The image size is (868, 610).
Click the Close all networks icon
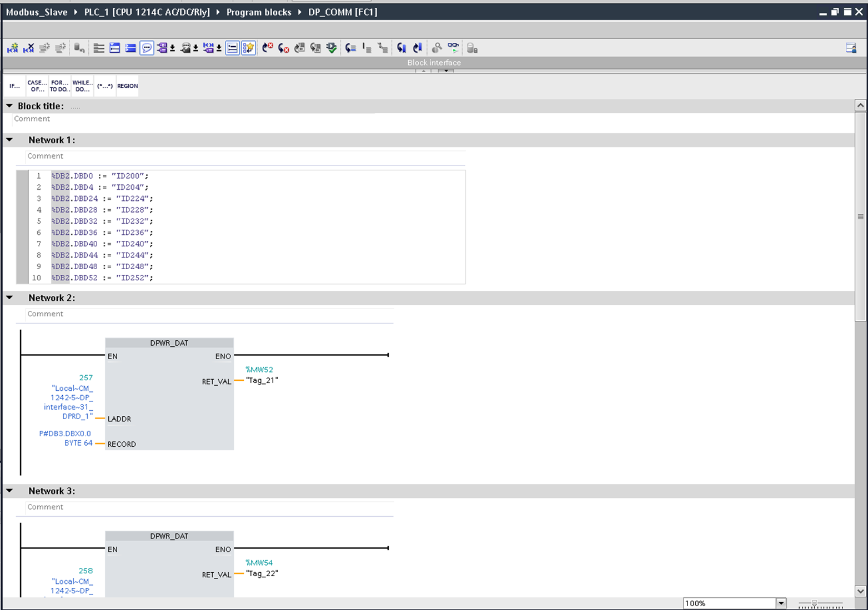tap(131, 48)
